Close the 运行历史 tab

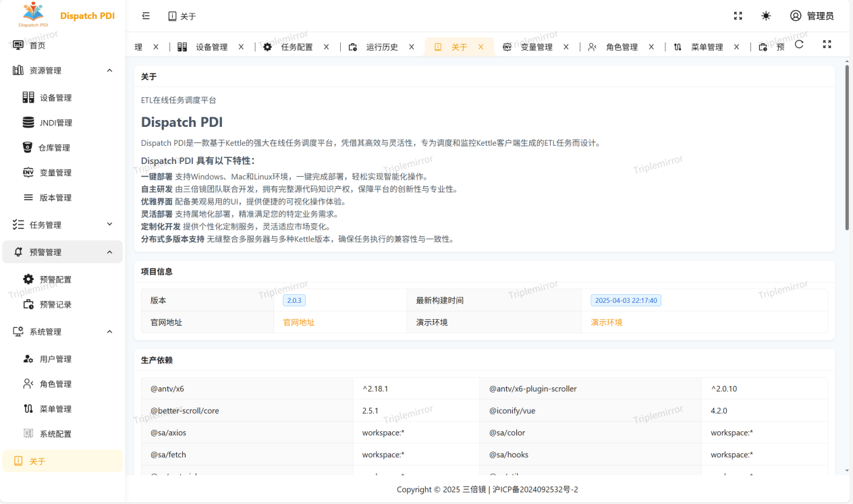pyautogui.click(x=411, y=47)
